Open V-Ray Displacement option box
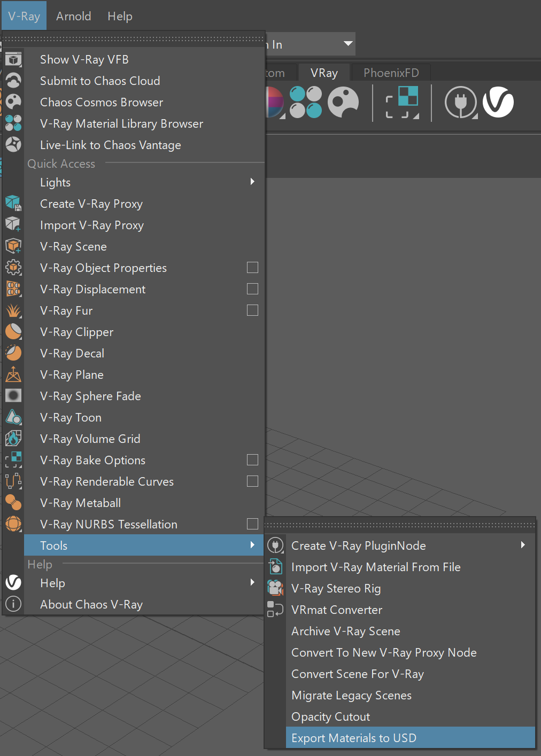 253,289
